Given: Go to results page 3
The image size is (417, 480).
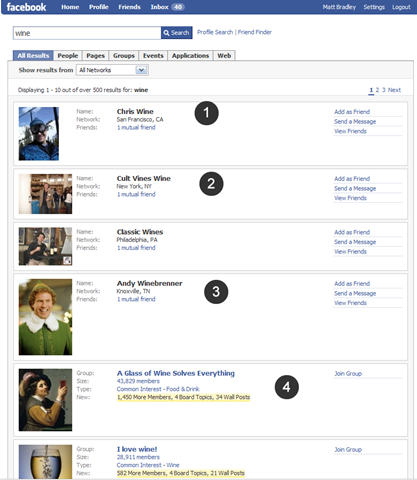Looking at the screenshot, I should click(384, 90).
